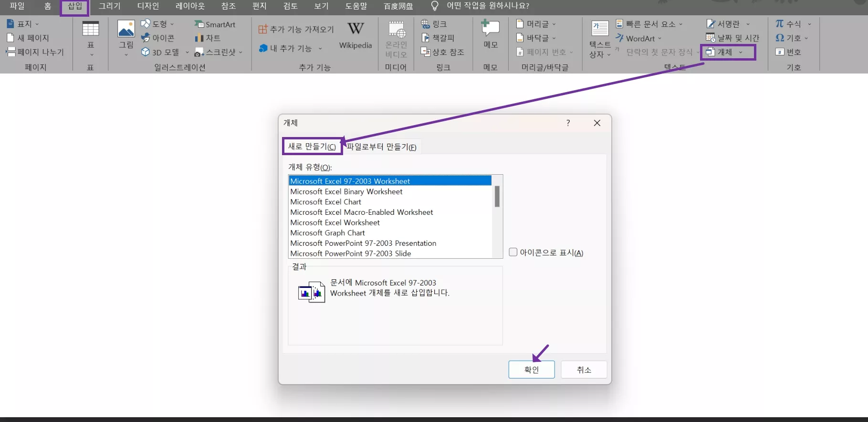Switch to the 레이아웃 ribbon tab
868x422 pixels.
190,6
